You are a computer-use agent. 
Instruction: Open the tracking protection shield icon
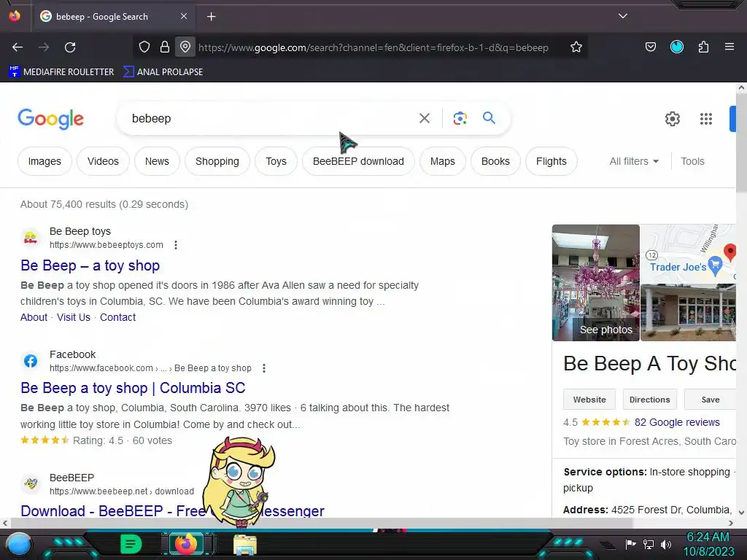(x=144, y=47)
